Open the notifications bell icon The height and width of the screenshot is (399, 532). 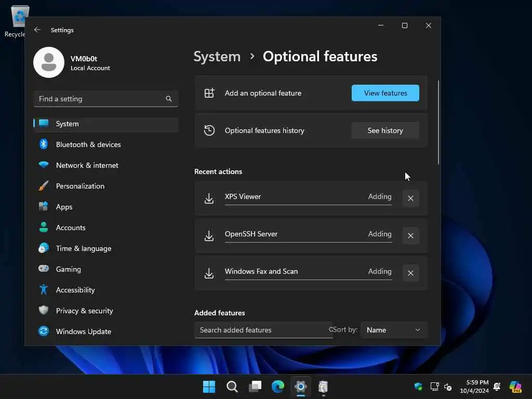coord(497,387)
